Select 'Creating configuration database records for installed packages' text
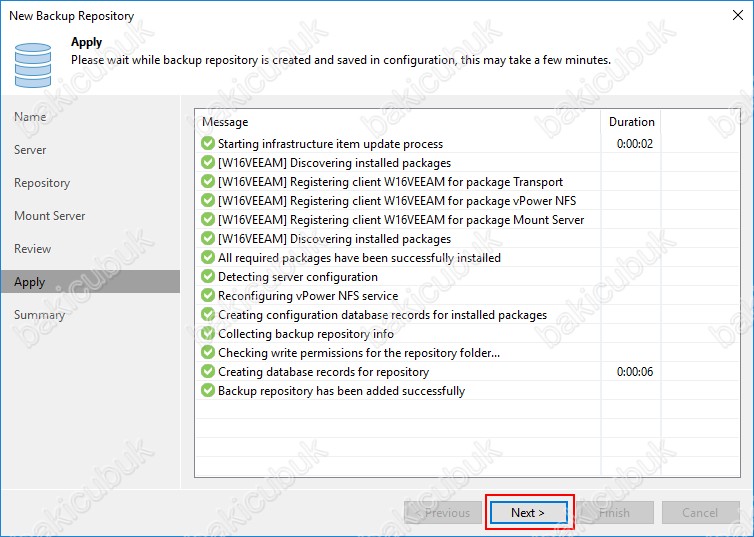The image size is (754, 537). pyautogui.click(x=382, y=315)
